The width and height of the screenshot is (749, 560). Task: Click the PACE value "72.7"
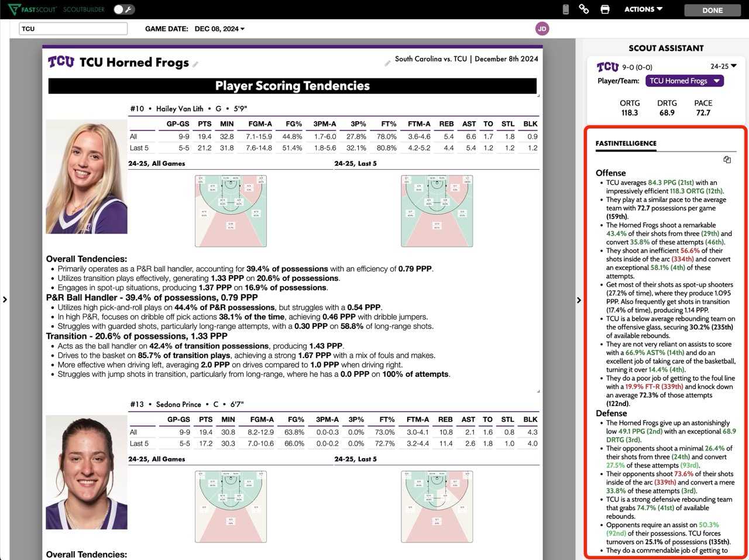(x=703, y=113)
